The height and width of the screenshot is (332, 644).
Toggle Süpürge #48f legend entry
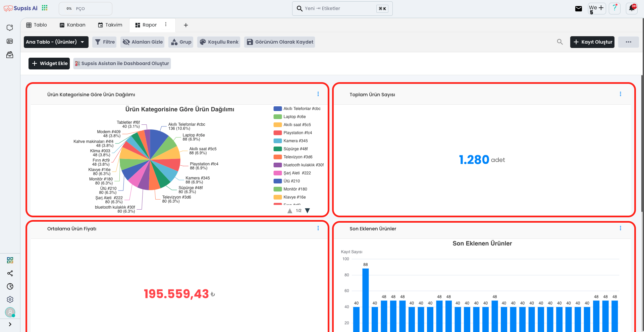pyautogui.click(x=291, y=149)
